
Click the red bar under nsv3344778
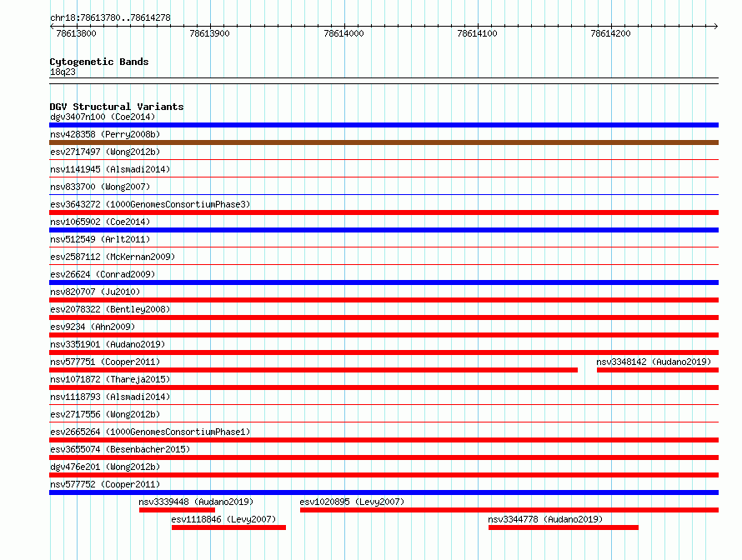click(563, 527)
